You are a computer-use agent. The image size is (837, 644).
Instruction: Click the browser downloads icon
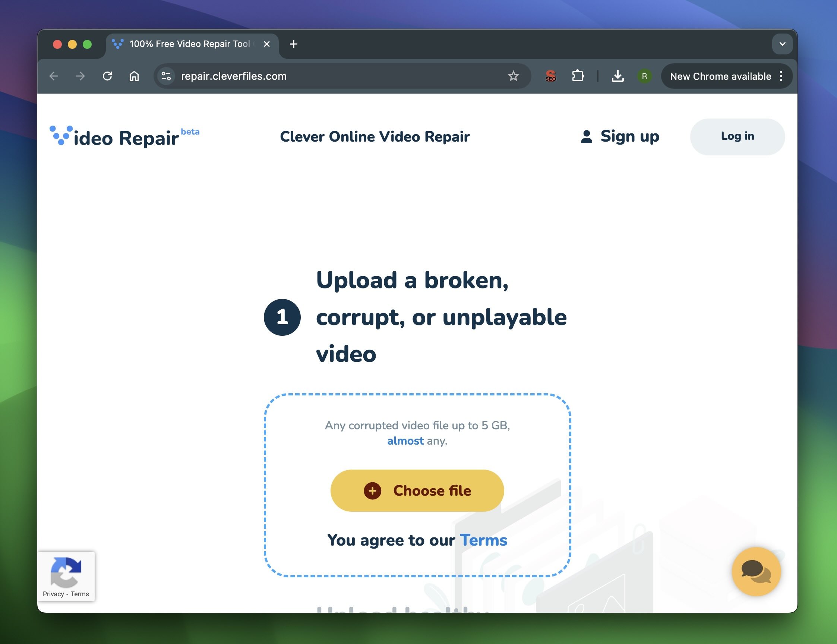click(x=617, y=76)
